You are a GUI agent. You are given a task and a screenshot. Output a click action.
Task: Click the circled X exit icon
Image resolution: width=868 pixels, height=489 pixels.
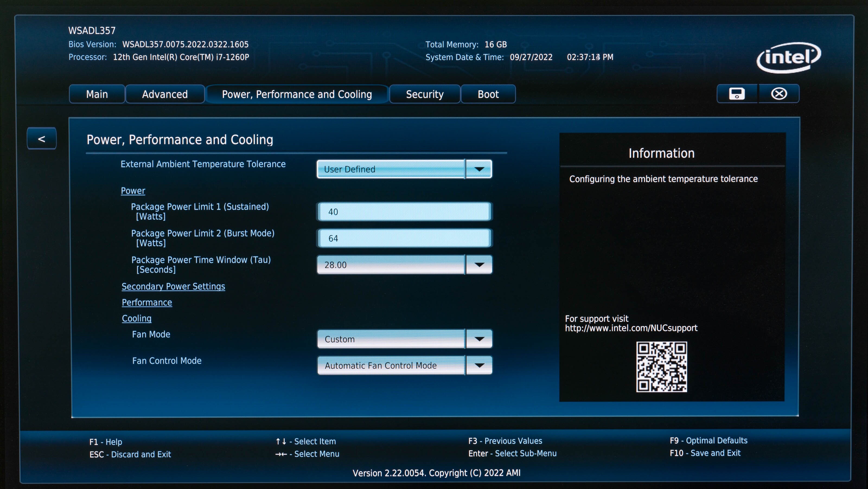[x=779, y=94]
